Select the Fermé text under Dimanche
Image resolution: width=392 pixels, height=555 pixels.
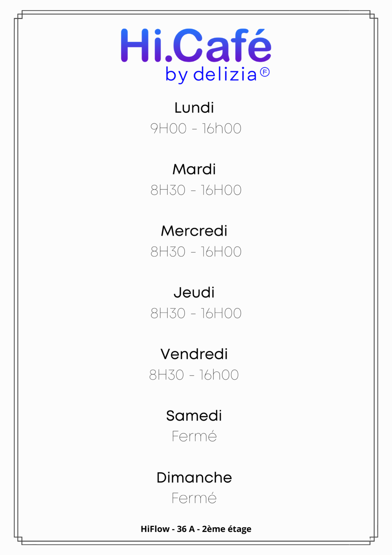194,498
